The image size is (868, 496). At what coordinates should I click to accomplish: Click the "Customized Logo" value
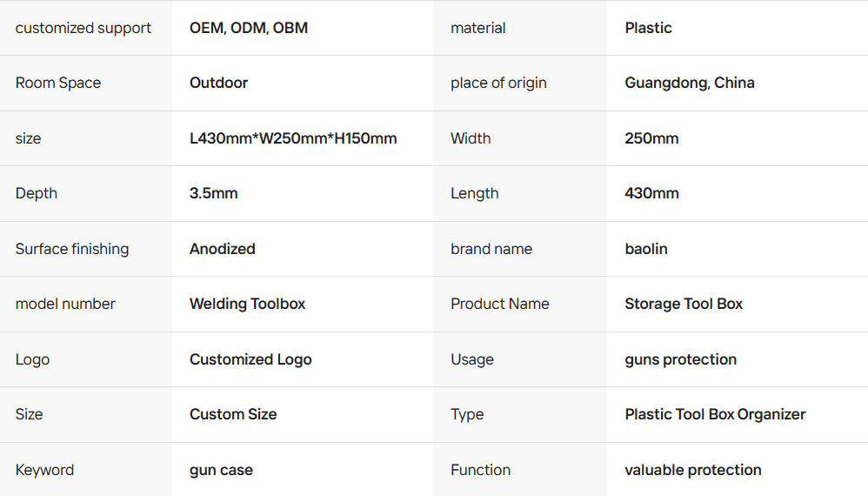click(x=250, y=359)
